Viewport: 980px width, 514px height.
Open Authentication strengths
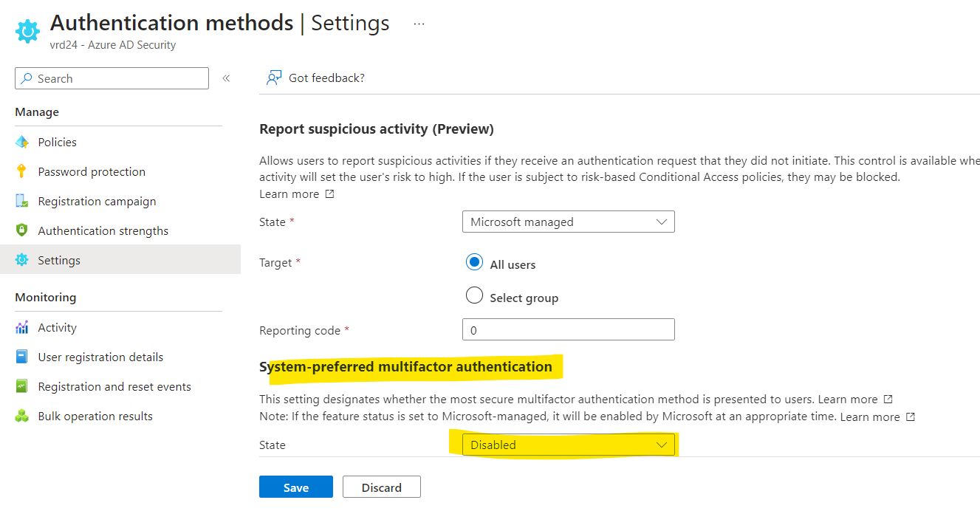(x=103, y=230)
